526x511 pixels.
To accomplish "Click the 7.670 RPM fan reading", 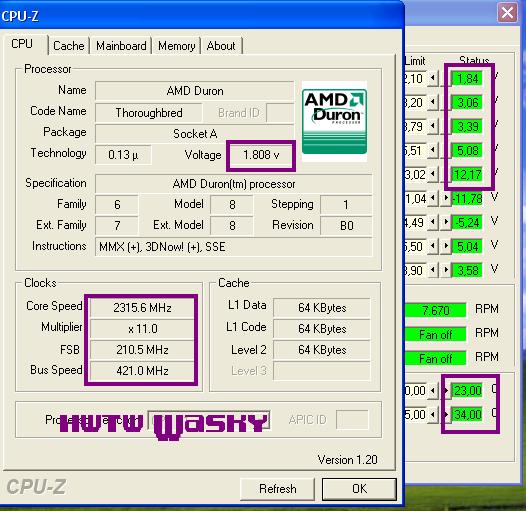I will (435, 310).
